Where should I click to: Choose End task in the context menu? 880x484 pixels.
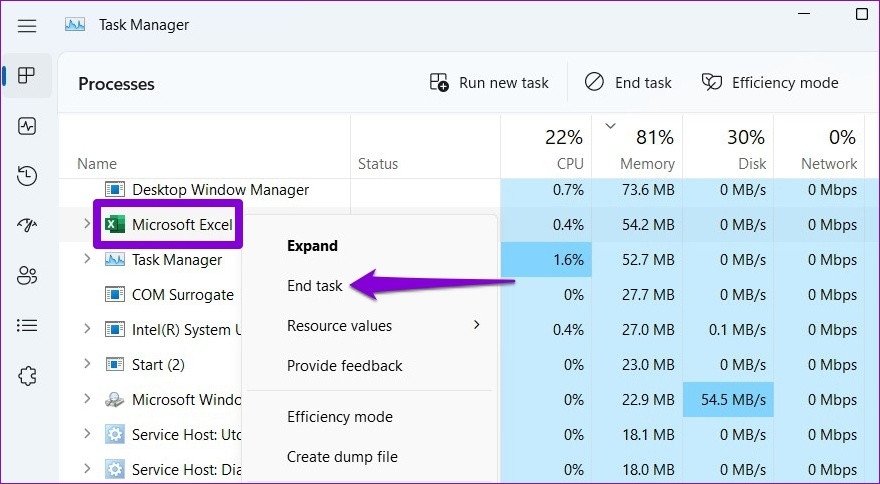point(315,286)
